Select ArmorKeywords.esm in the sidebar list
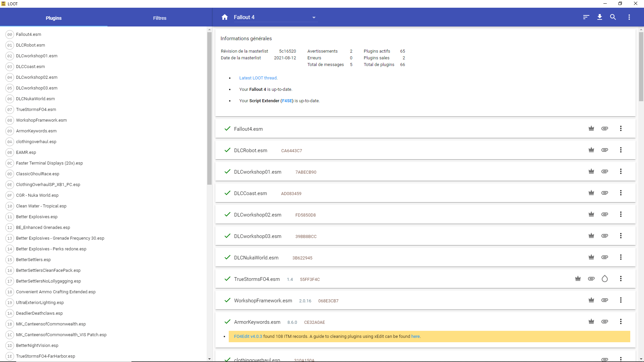 104,131
